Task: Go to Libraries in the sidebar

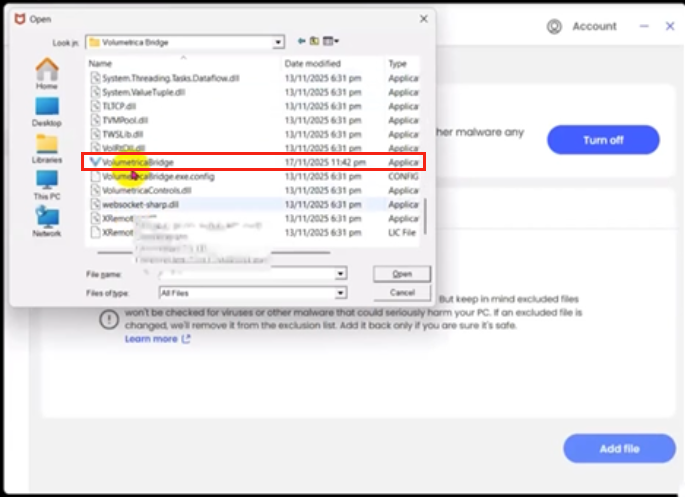Action: pos(46,148)
